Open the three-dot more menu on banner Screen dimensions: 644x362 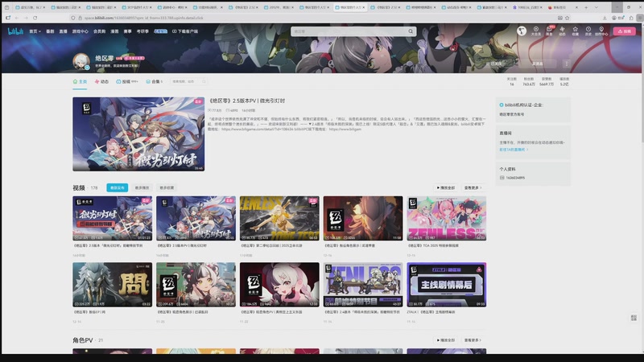point(567,64)
